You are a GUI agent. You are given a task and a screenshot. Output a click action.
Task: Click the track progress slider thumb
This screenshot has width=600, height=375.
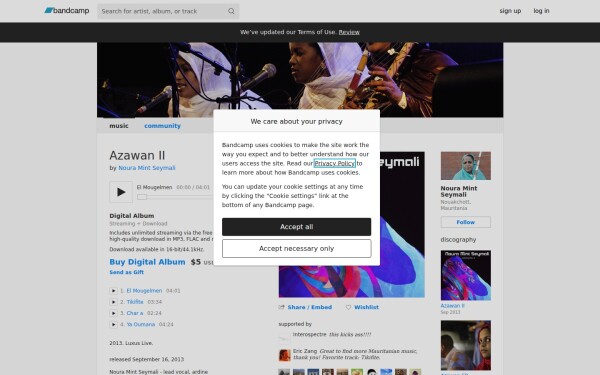point(142,197)
